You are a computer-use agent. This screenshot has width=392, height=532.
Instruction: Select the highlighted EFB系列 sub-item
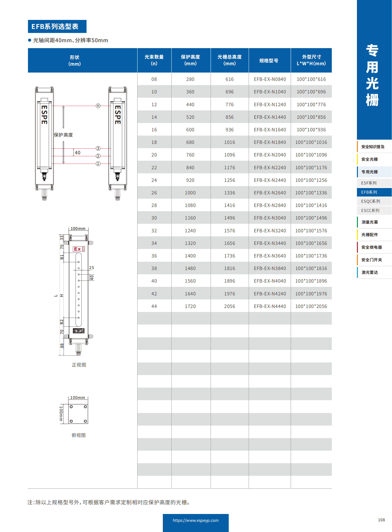(374, 192)
